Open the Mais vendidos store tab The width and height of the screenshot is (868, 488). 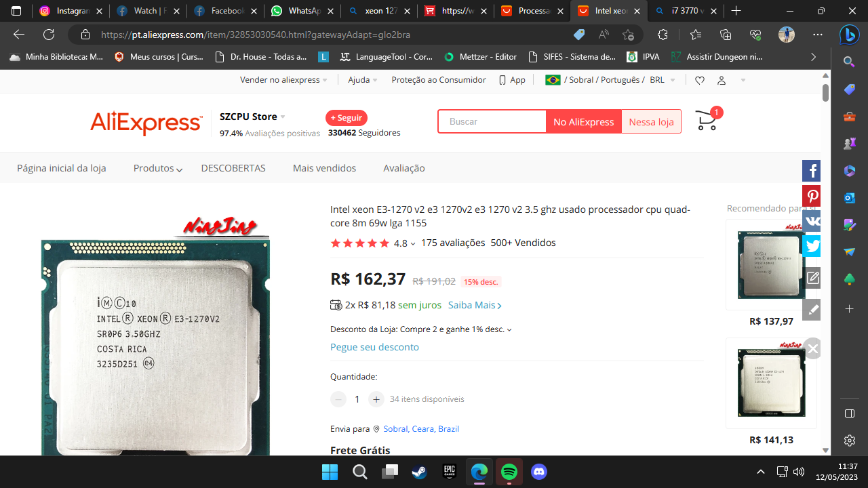point(324,168)
